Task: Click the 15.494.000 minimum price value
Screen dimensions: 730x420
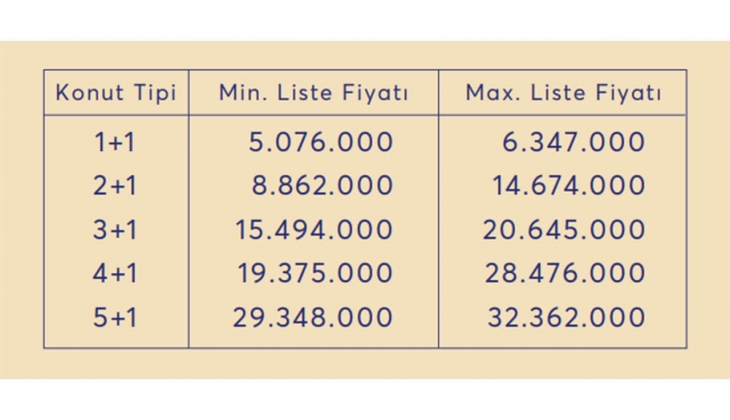Action: [313, 231]
